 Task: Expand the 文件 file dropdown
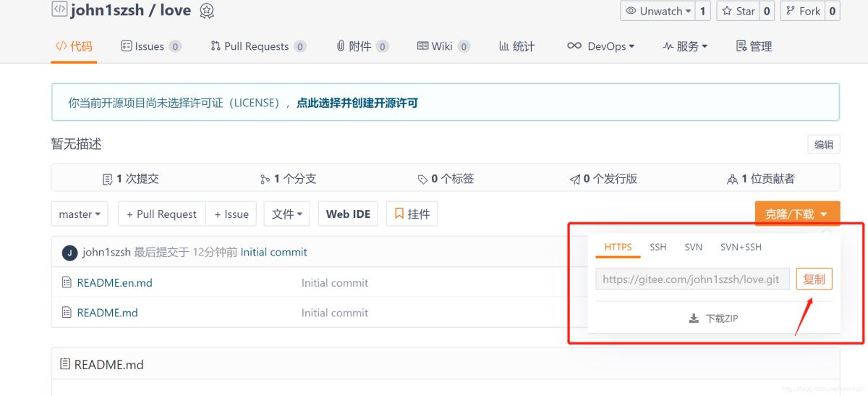(287, 214)
